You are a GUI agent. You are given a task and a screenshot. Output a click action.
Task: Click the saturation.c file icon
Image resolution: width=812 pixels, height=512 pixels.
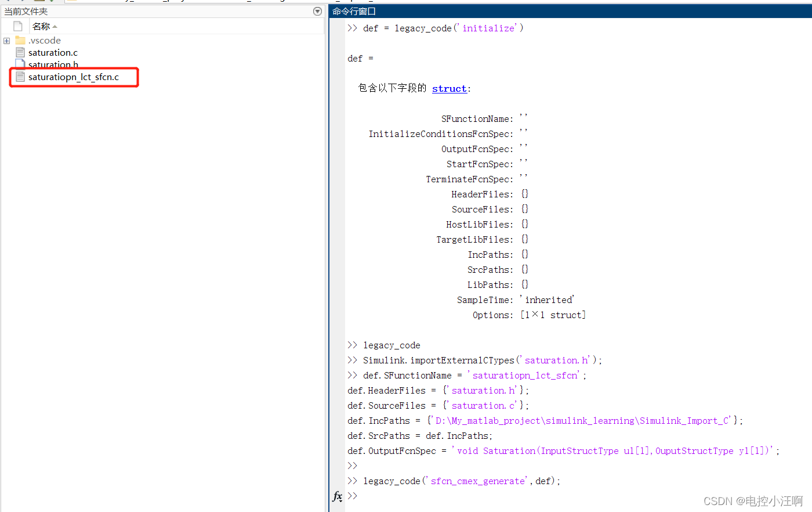click(19, 52)
